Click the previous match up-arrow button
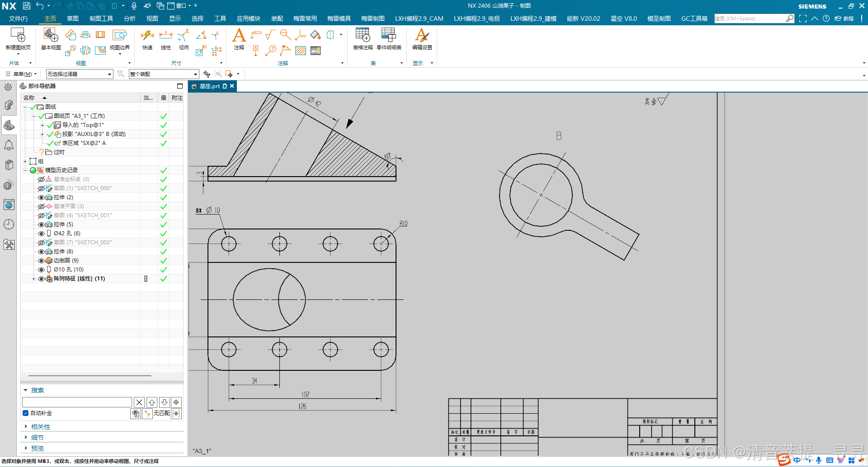This screenshot has width=868, height=467. pos(152,402)
